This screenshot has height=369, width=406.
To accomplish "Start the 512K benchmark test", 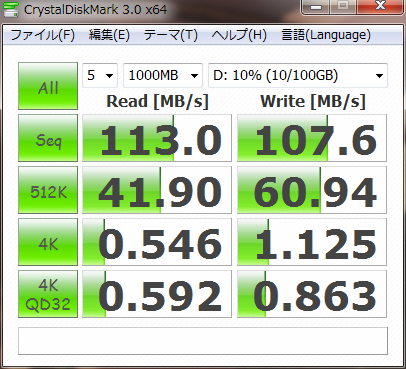I will click(48, 190).
